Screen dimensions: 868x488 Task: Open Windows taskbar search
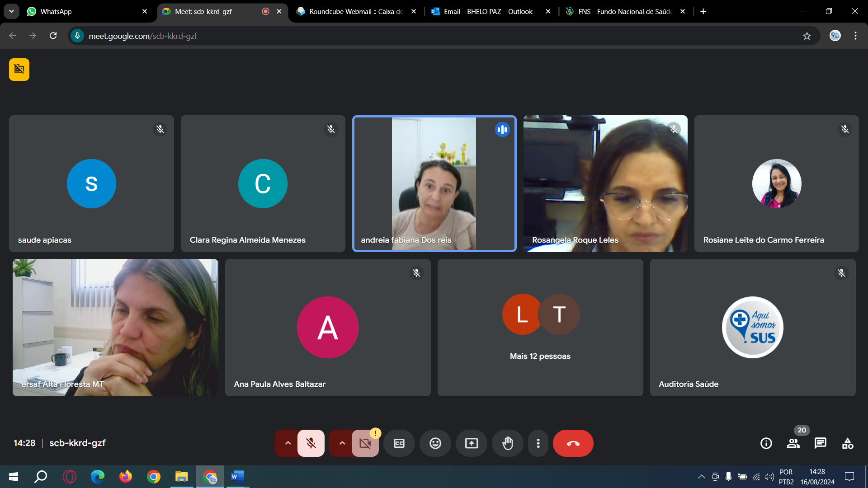click(41, 477)
